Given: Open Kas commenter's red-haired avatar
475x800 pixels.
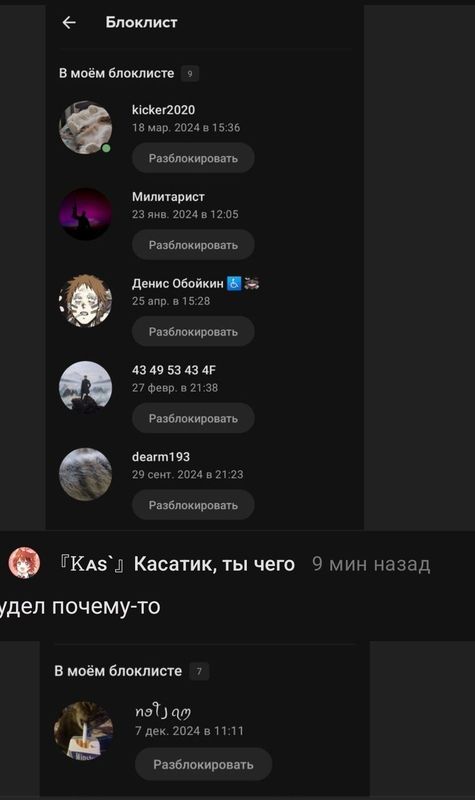Looking at the screenshot, I should coord(24,563).
